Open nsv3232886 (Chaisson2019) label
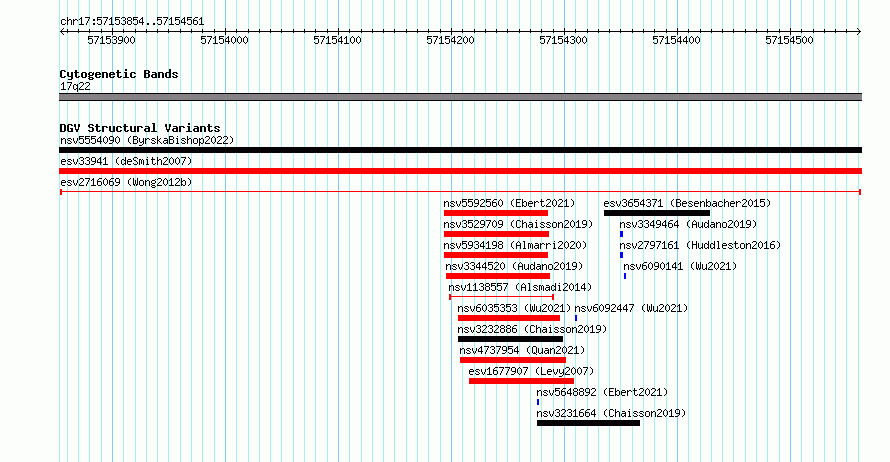 532,329
